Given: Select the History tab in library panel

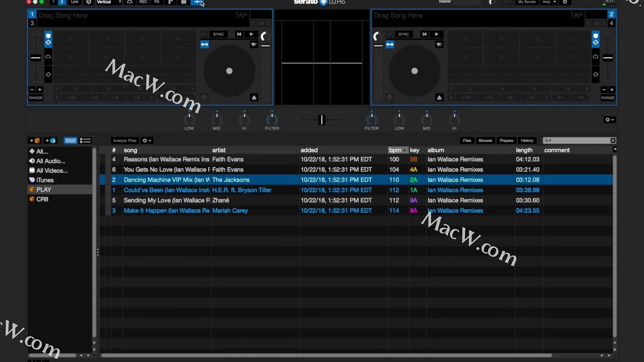Looking at the screenshot, I should point(528,140).
